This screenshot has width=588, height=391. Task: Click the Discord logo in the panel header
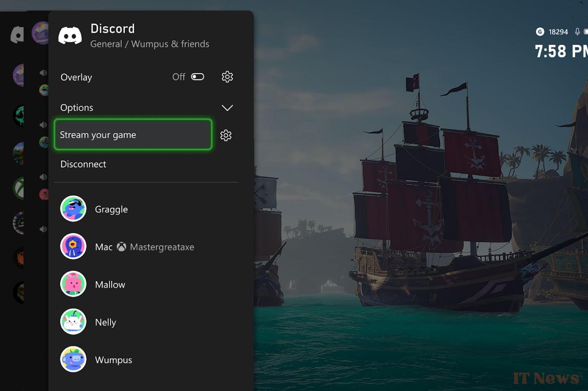coord(70,36)
